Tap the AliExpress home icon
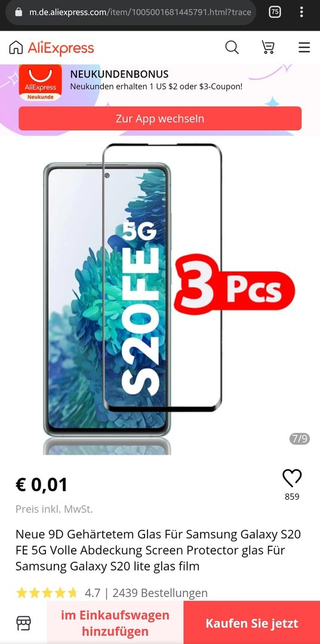The width and height of the screenshot is (320, 644). pyautogui.click(x=16, y=48)
